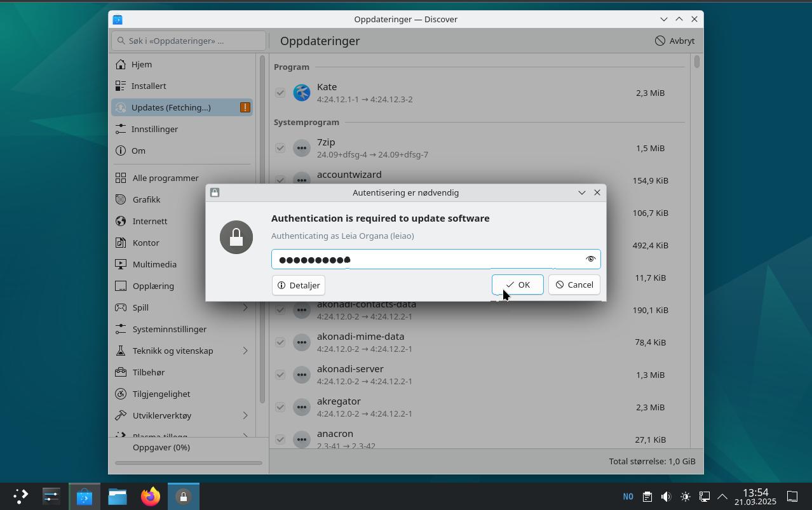This screenshot has width=812, height=510.
Task: Toggle the akregator update checkbox
Action: tap(280, 407)
